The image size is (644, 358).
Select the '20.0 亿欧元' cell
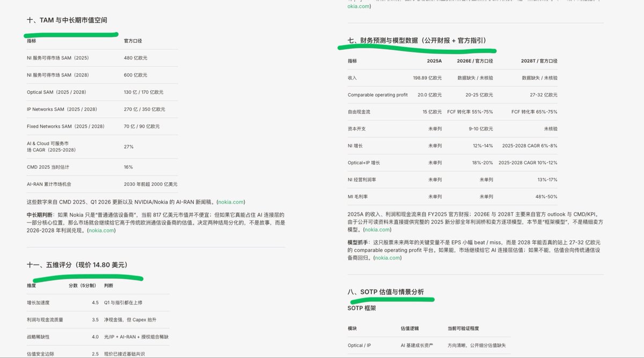430,95
